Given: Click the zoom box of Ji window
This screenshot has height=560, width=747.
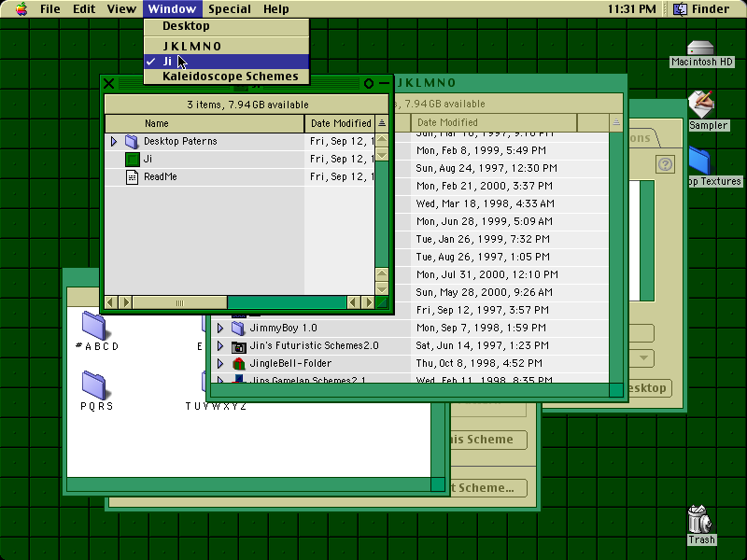Looking at the screenshot, I should pyautogui.click(x=369, y=83).
